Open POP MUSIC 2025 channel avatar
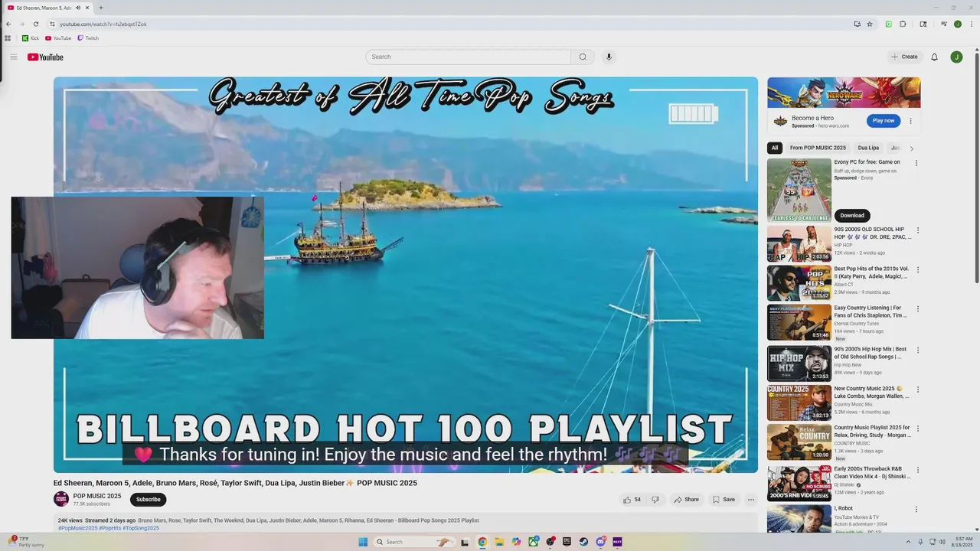Viewport: 980px width, 551px height. tap(60, 499)
